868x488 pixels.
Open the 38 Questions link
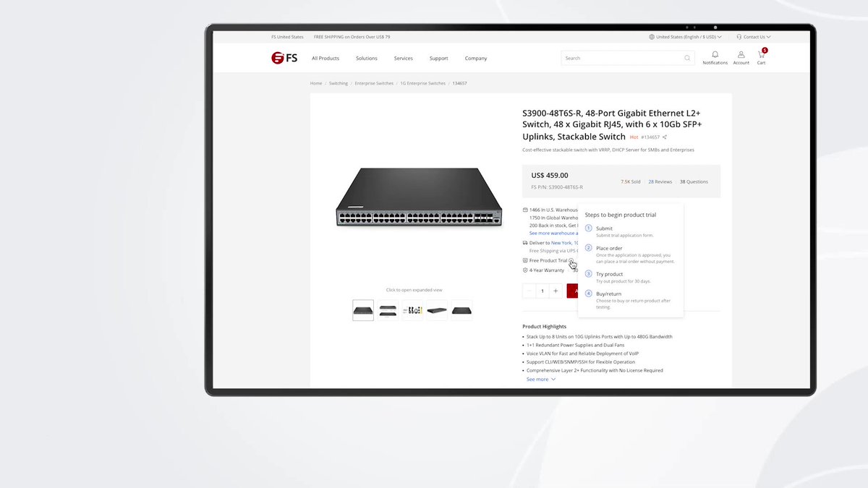(694, 181)
